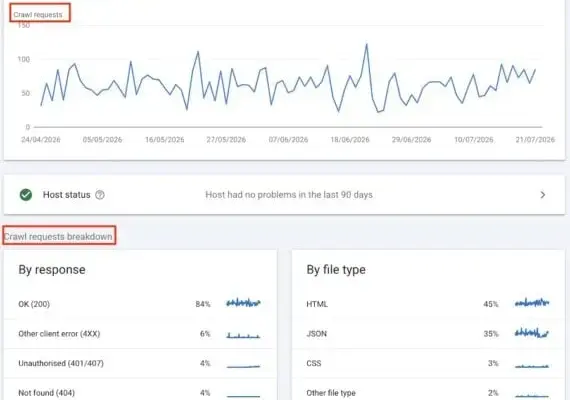Select the Other file type row
The width and height of the screenshot is (570, 400).
428,392
